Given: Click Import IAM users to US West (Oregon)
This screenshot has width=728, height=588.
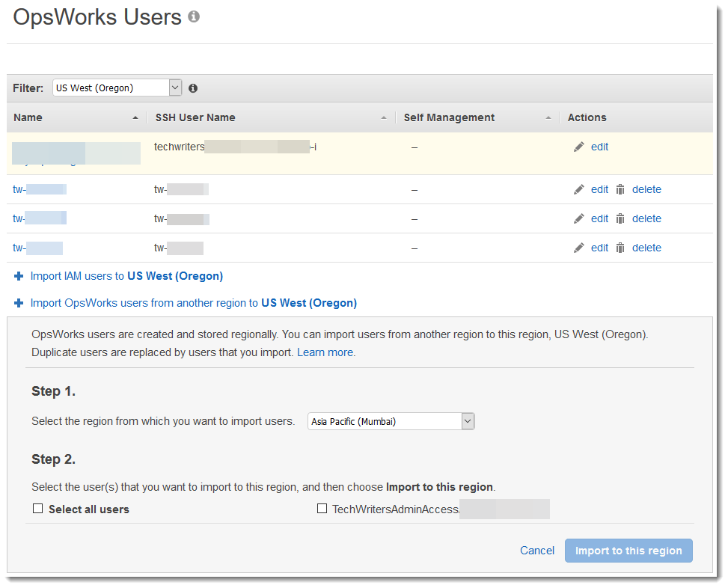Looking at the screenshot, I should coord(126,276).
